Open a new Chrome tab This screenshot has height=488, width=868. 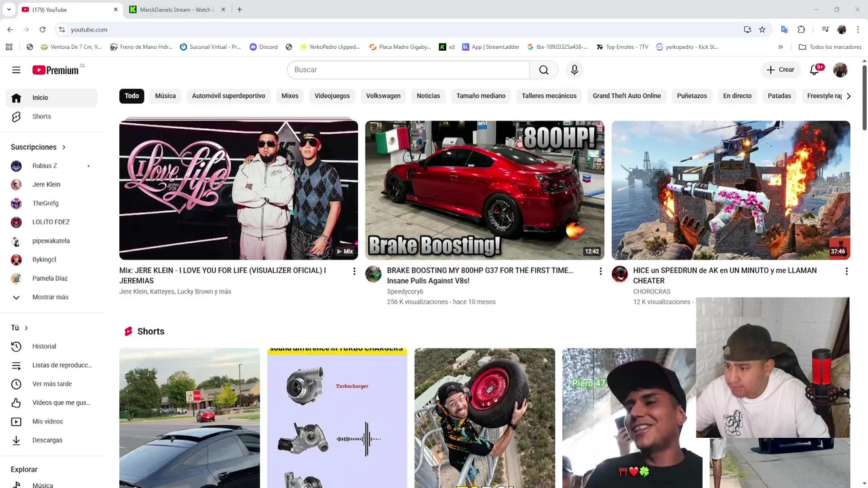[239, 9]
